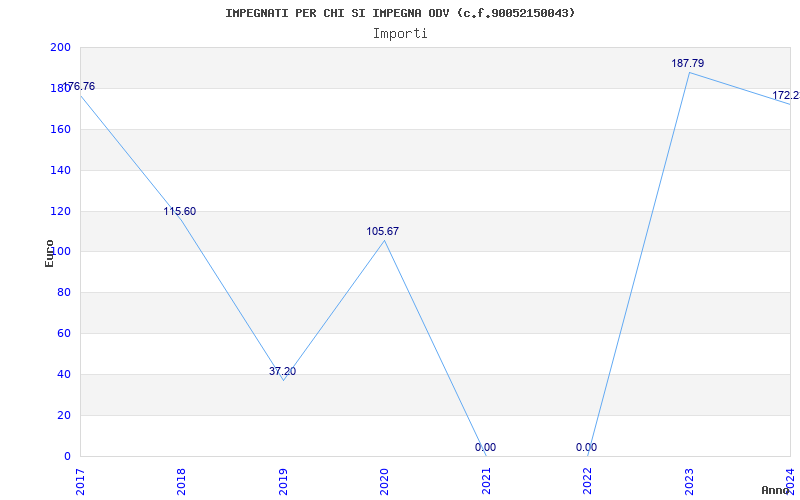Click the 'Euro' y-axis title

coord(49,253)
